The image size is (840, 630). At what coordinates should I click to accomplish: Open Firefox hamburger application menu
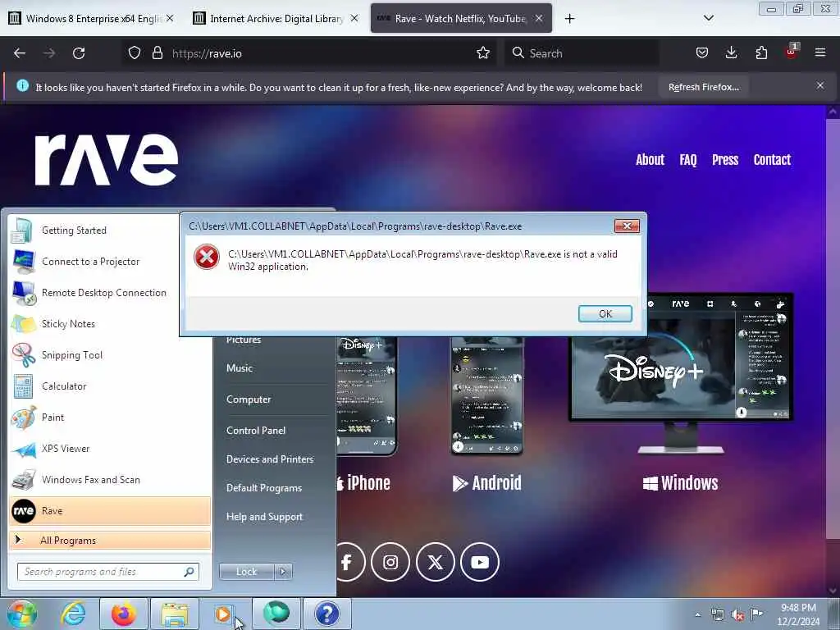point(820,53)
